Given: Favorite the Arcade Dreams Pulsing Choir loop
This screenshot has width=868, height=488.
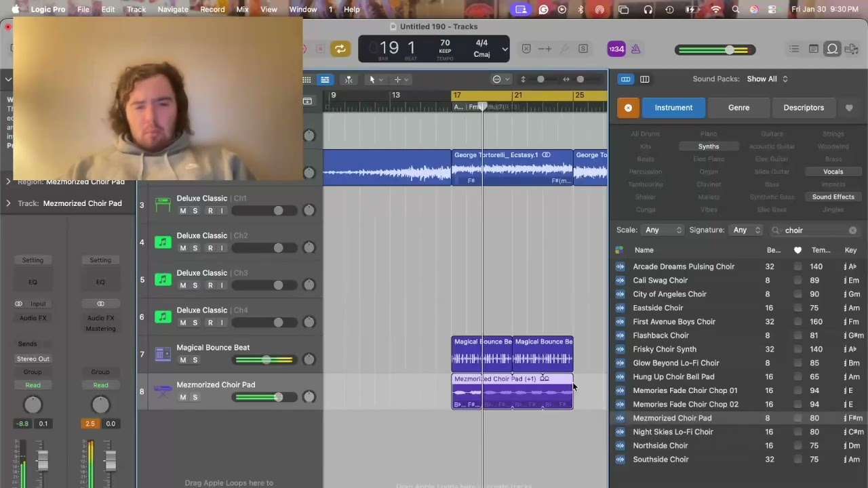Looking at the screenshot, I should pos(797,266).
